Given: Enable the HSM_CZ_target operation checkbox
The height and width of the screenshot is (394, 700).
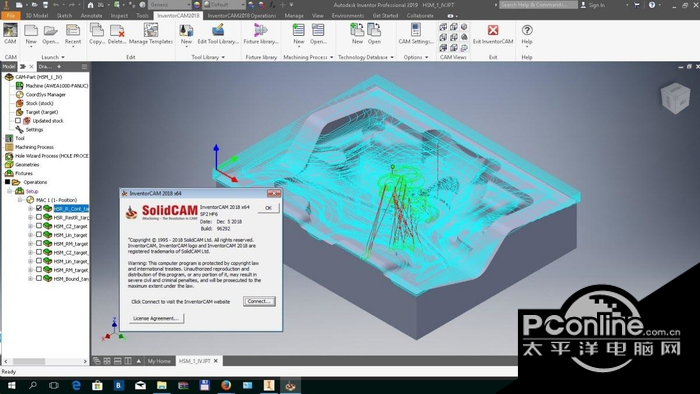Looking at the screenshot, I should click(x=39, y=226).
